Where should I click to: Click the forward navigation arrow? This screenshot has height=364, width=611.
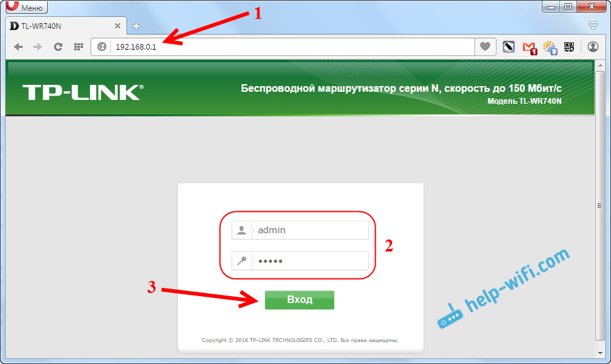point(37,47)
